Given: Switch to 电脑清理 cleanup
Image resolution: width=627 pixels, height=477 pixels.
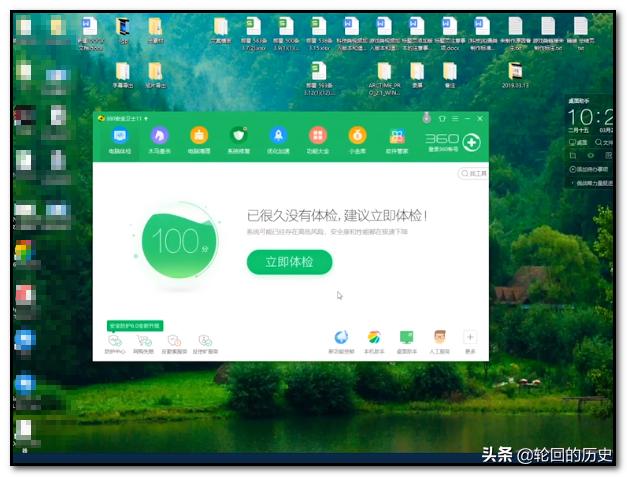Looking at the screenshot, I should (199, 140).
